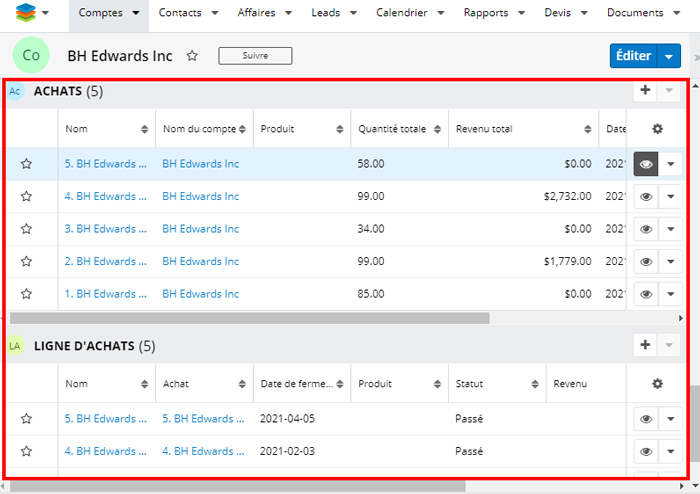Preview Ligne d'achats row dated 2021-04-05
This screenshot has height=494, width=700.
(646, 419)
